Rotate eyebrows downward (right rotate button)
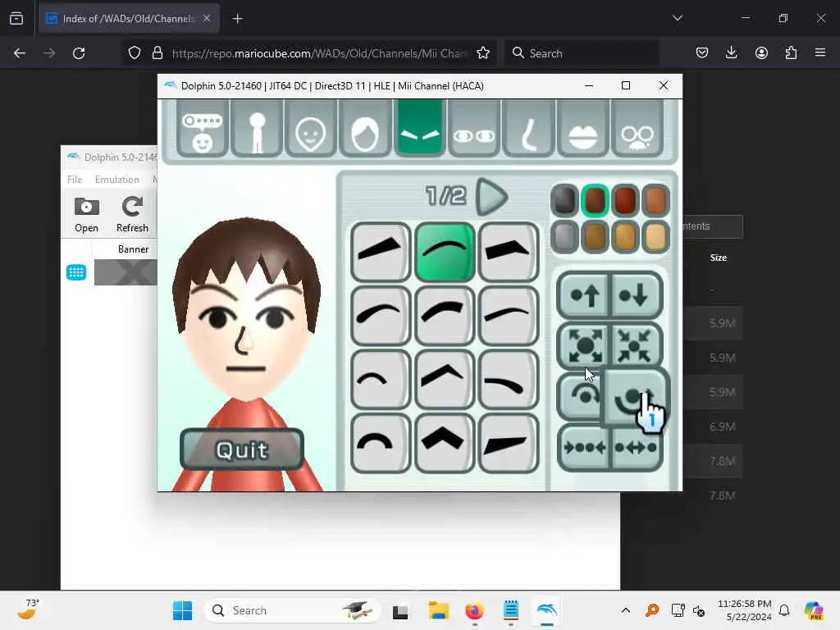Viewport: 840px width, 630px height. pyautogui.click(x=636, y=398)
